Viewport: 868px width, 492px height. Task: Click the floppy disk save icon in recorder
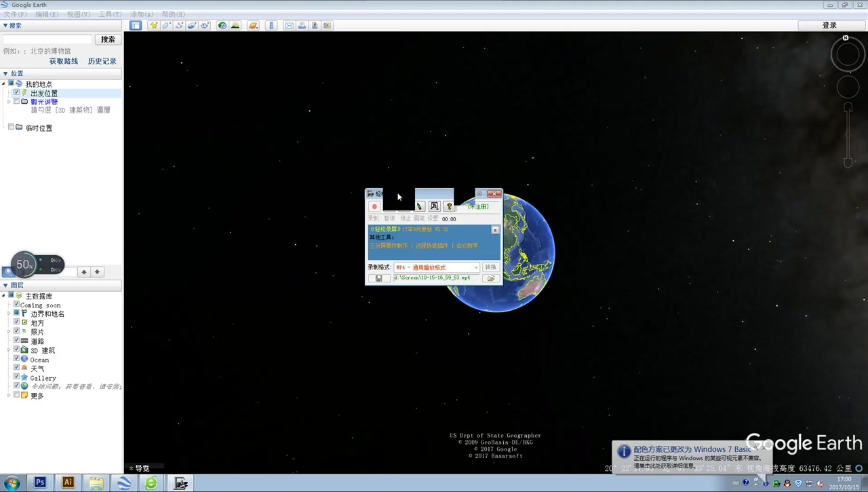(379, 278)
